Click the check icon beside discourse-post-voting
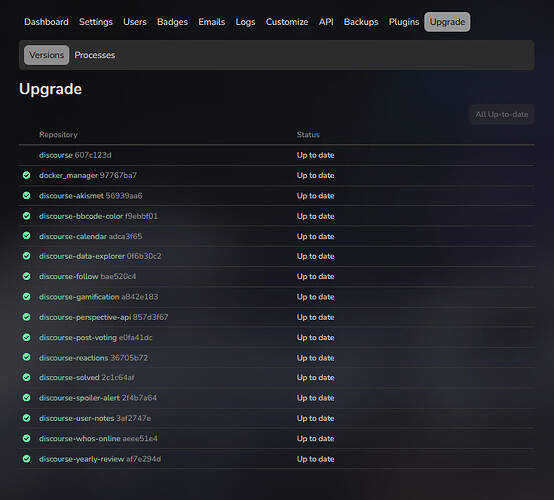This screenshot has width=554, height=500. (26, 337)
